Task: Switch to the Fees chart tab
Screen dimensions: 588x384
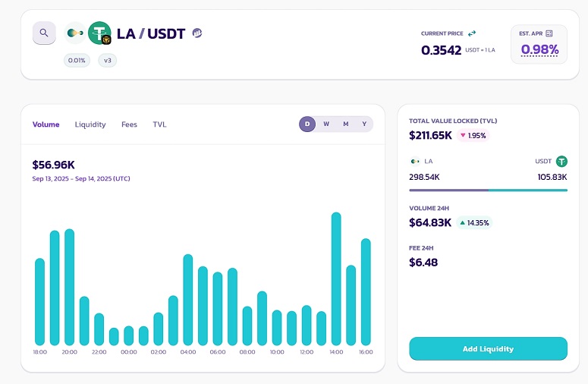Action: (129, 124)
